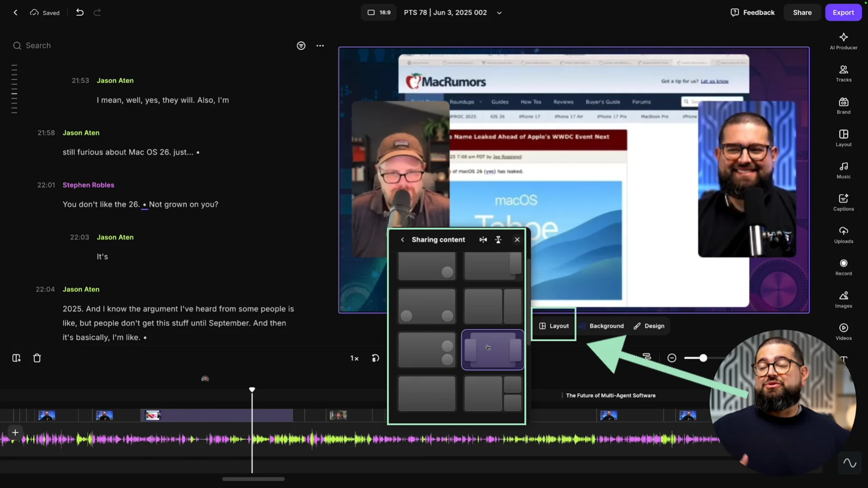This screenshot has height=488, width=868.
Task: Start a new recording with Record
Action: click(x=844, y=267)
